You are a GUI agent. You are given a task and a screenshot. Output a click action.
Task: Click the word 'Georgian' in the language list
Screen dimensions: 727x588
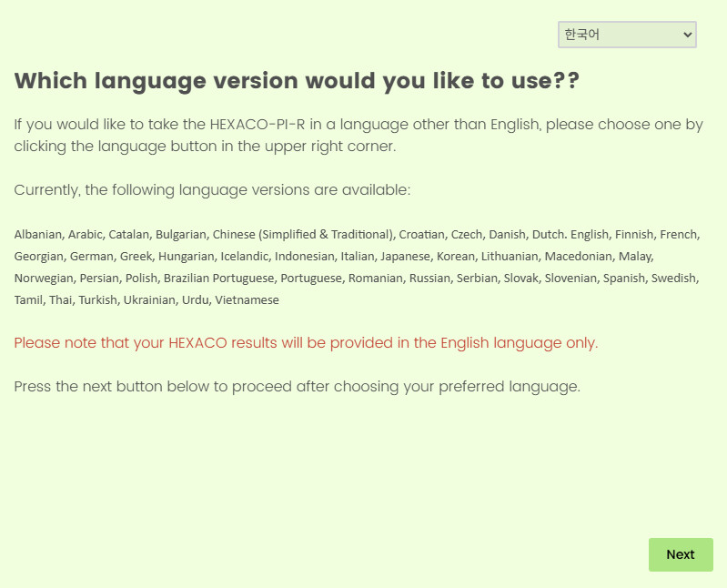click(38, 257)
